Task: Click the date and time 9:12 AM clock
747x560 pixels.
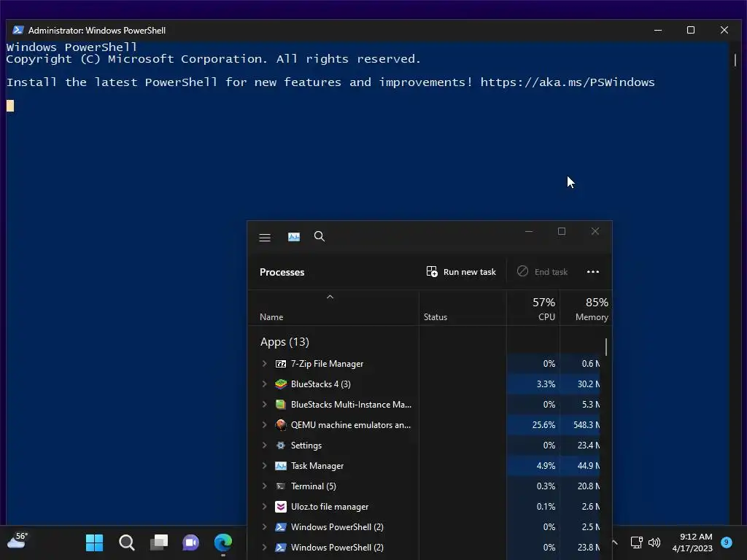Action: [693, 542]
